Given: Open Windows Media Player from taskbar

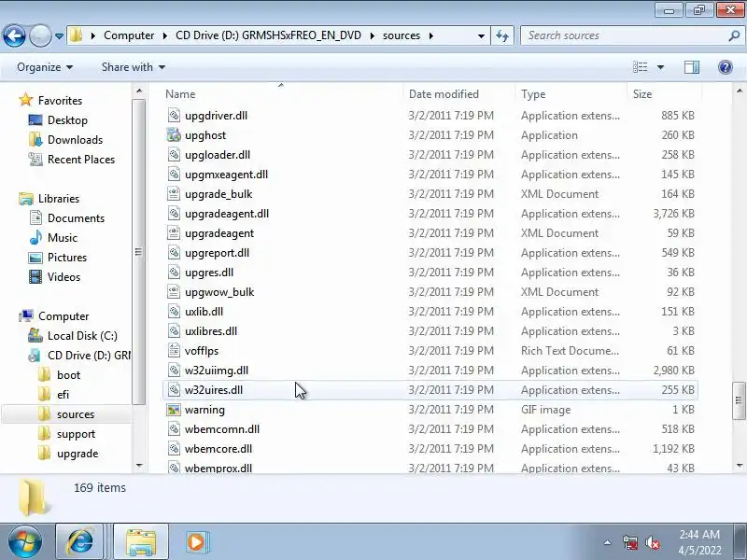Looking at the screenshot, I should (196, 542).
